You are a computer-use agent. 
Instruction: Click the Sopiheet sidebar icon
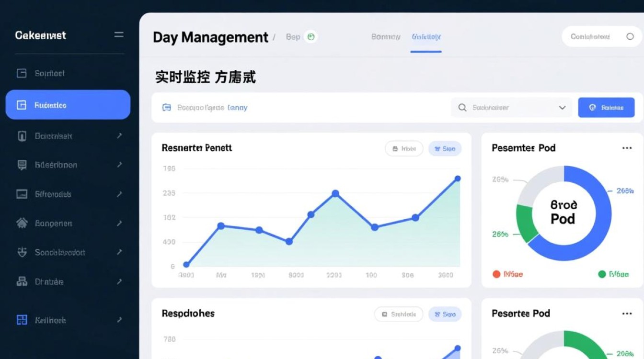22,73
